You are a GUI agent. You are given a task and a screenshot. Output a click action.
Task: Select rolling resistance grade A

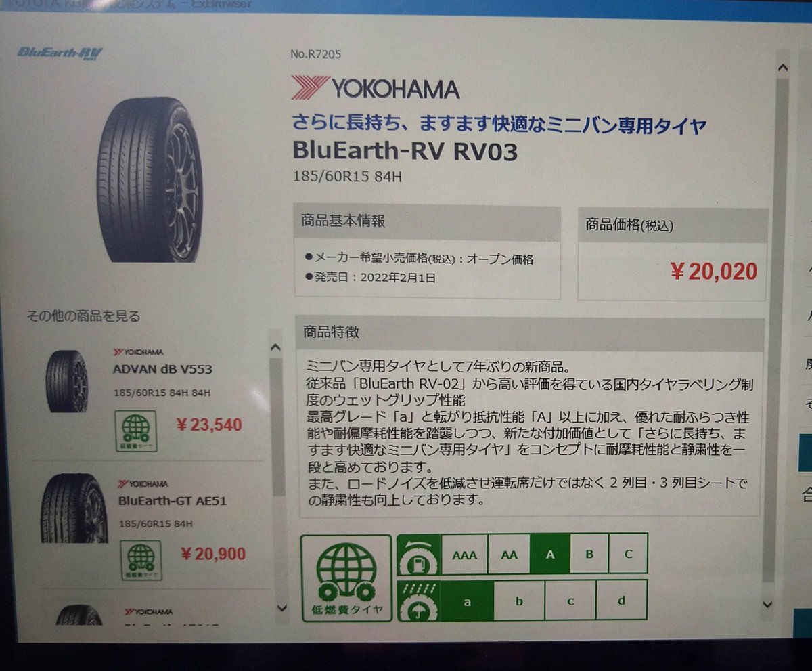click(550, 554)
